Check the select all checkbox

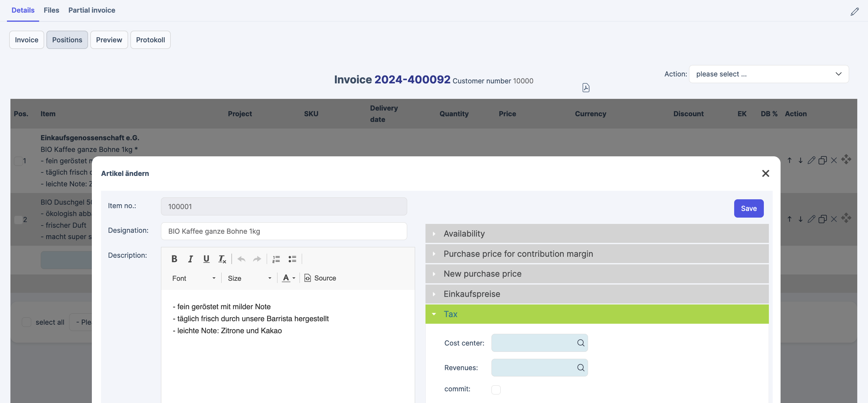(26, 322)
